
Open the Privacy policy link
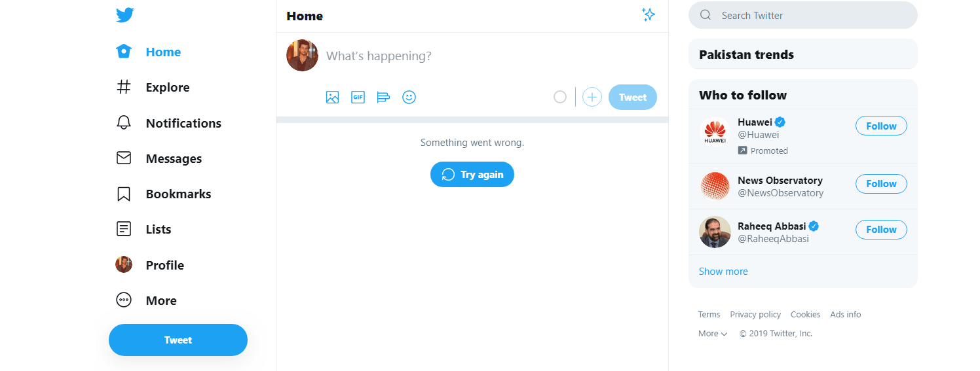755,315
